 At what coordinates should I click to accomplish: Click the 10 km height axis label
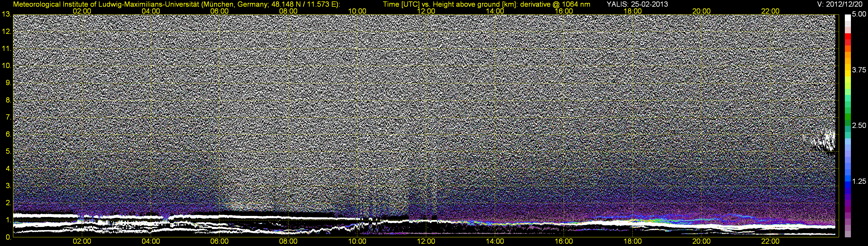[6, 66]
